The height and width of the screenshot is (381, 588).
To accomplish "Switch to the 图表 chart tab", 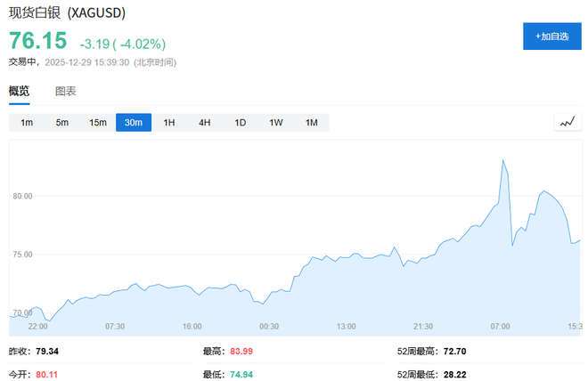I will [x=66, y=91].
